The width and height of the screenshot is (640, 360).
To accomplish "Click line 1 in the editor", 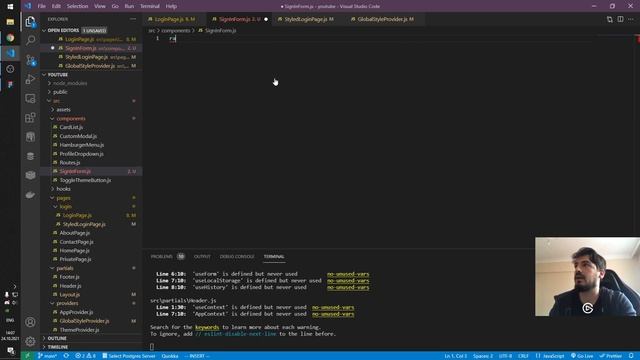I will [x=367, y=38].
